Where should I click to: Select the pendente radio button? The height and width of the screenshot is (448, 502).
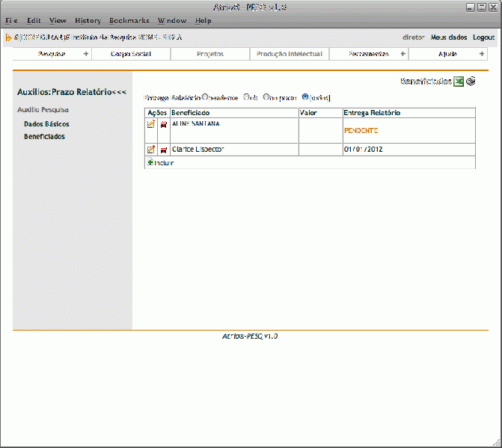point(205,97)
